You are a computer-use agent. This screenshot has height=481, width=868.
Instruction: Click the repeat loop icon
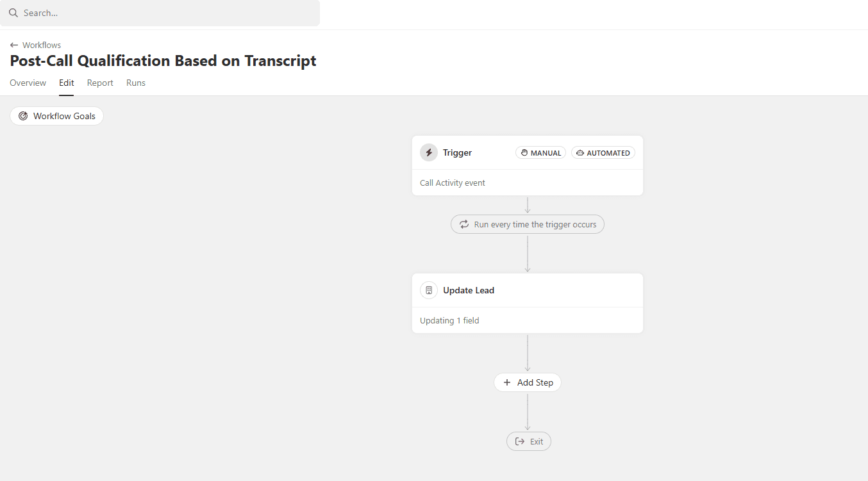pyautogui.click(x=464, y=224)
